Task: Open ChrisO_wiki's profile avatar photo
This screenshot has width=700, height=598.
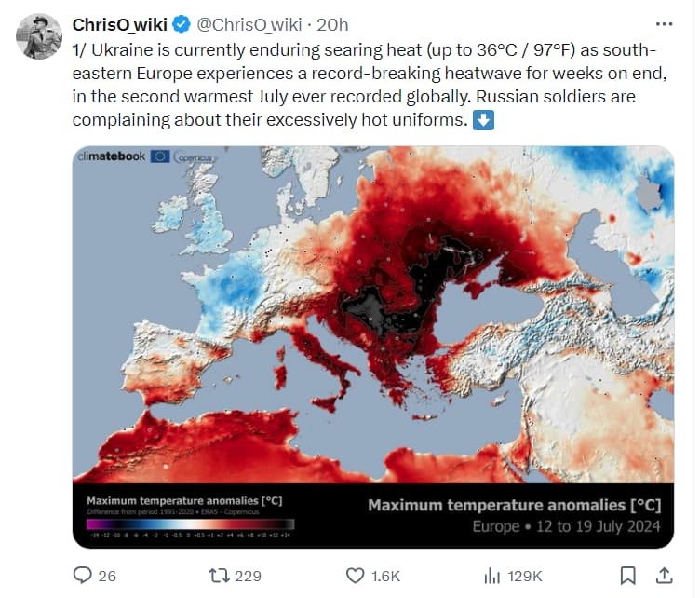Action: coord(39,36)
